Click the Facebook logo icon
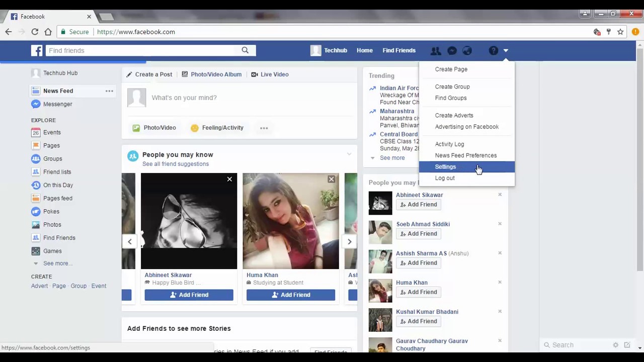 point(37,50)
